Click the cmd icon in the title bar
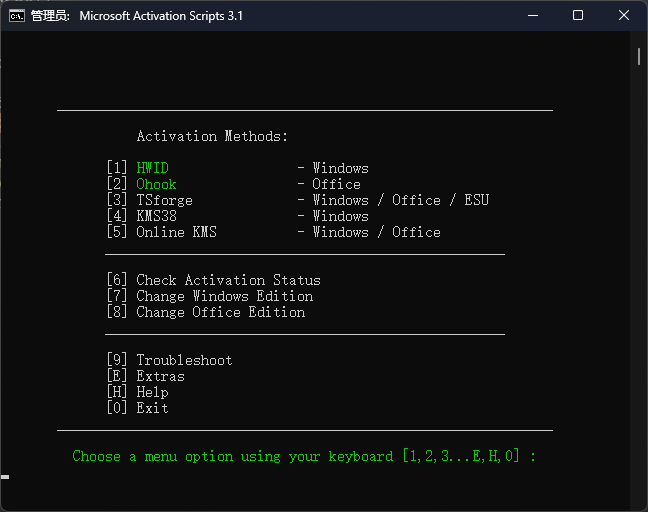 [17, 16]
